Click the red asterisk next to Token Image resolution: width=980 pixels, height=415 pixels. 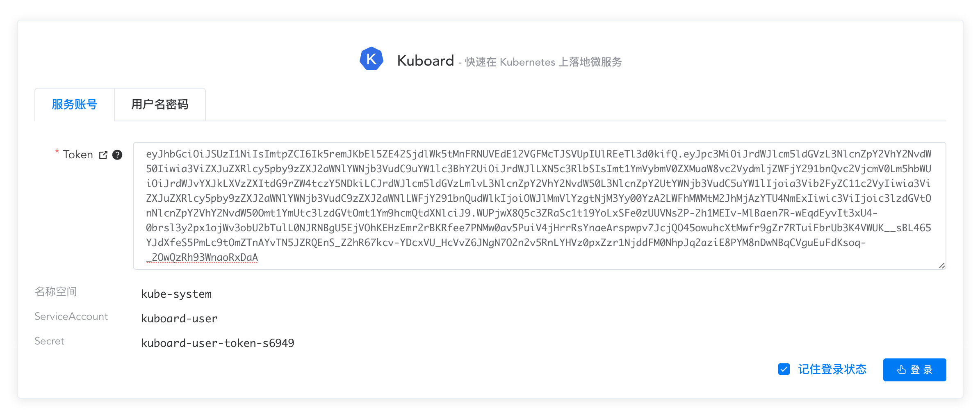coord(56,152)
